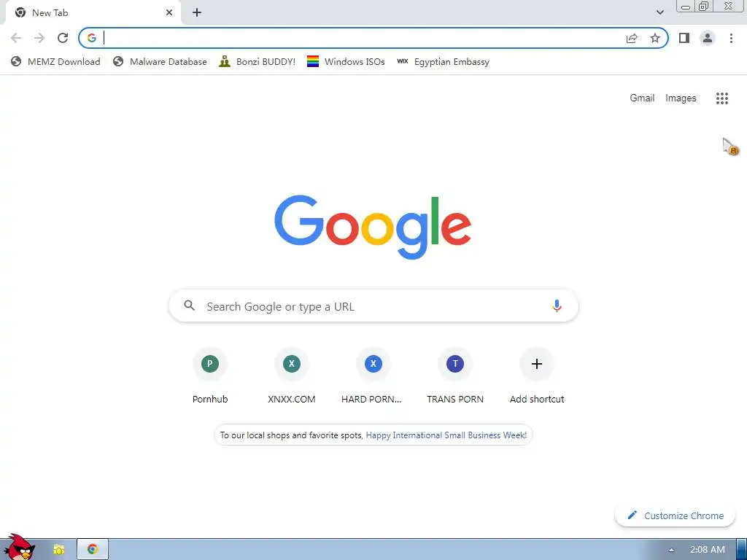
Task: Open the Chrome profile avatar
Action: [x=708, y=38]
